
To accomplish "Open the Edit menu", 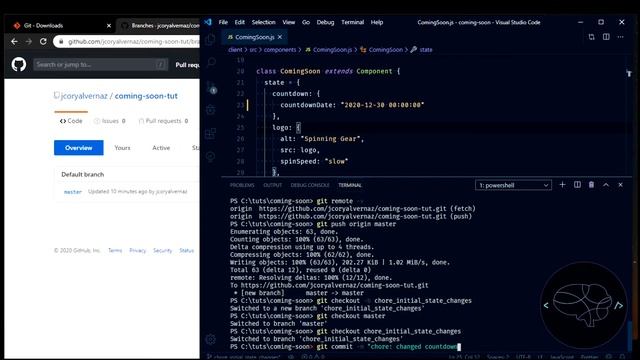I will click(240, 22).
